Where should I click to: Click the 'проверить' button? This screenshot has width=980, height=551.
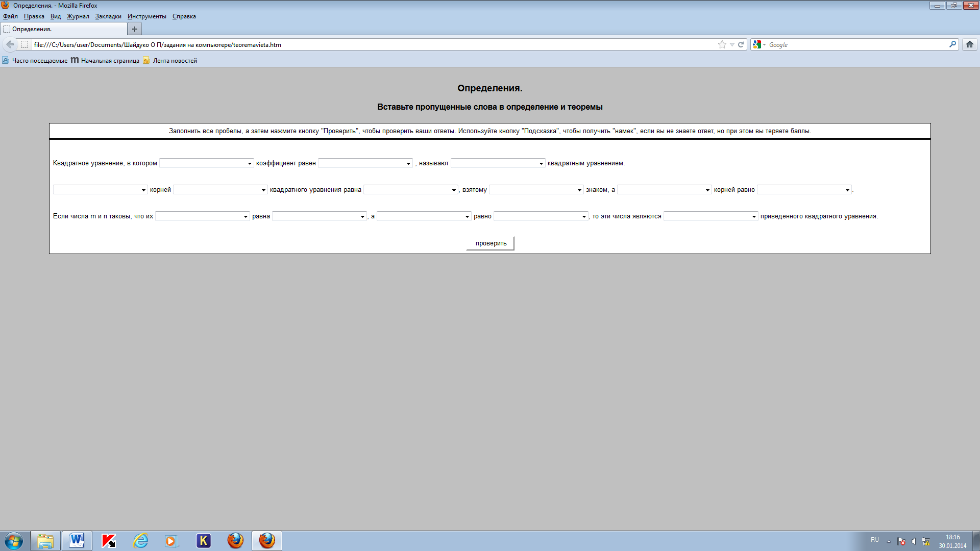tap(491, 243)
